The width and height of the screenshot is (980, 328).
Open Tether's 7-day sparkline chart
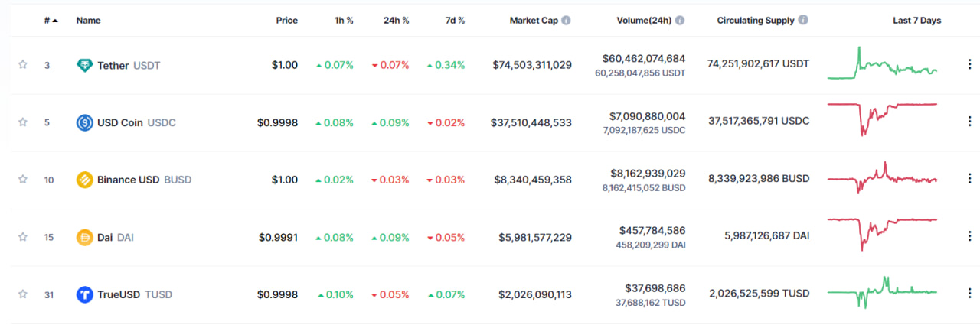click(x=882, y=64)
